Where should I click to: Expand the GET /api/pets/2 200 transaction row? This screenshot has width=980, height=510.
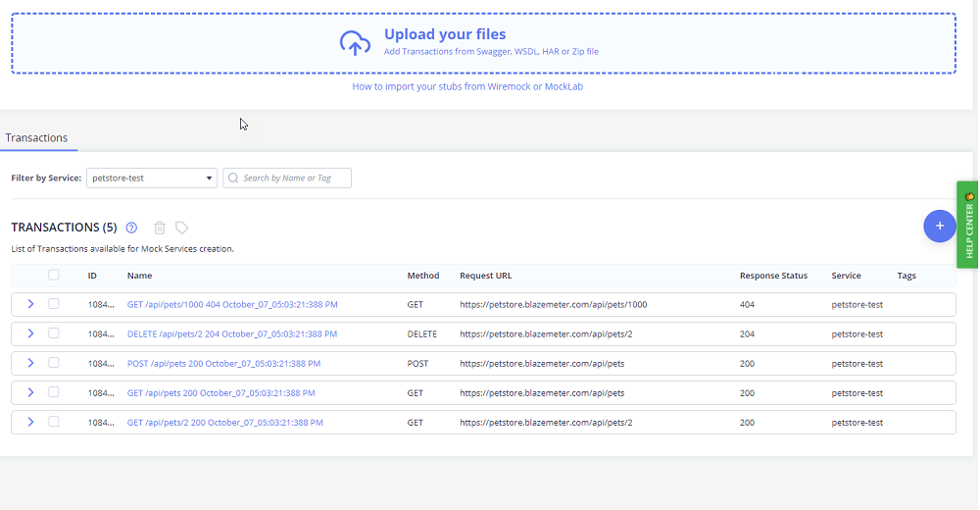(30, 423)
